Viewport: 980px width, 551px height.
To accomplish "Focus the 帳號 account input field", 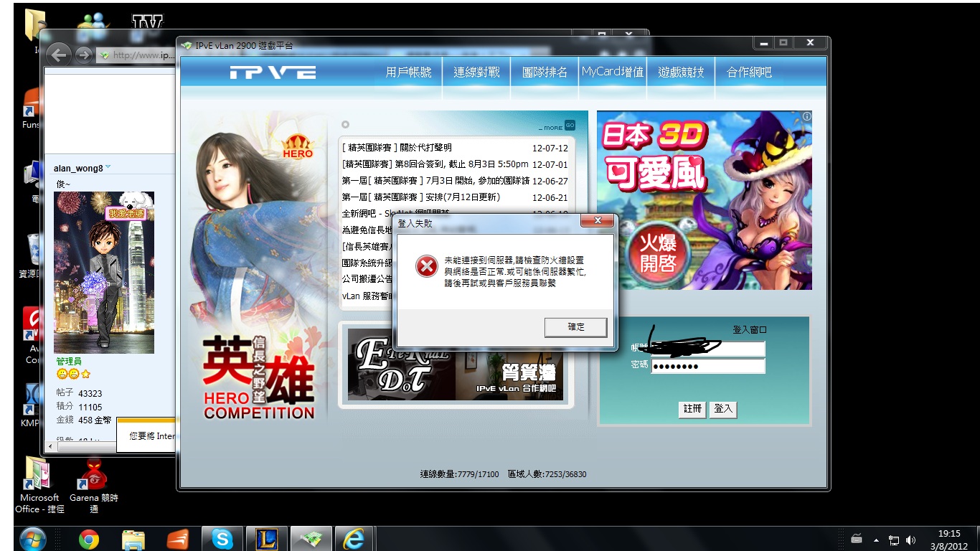I will click(708, 349).
